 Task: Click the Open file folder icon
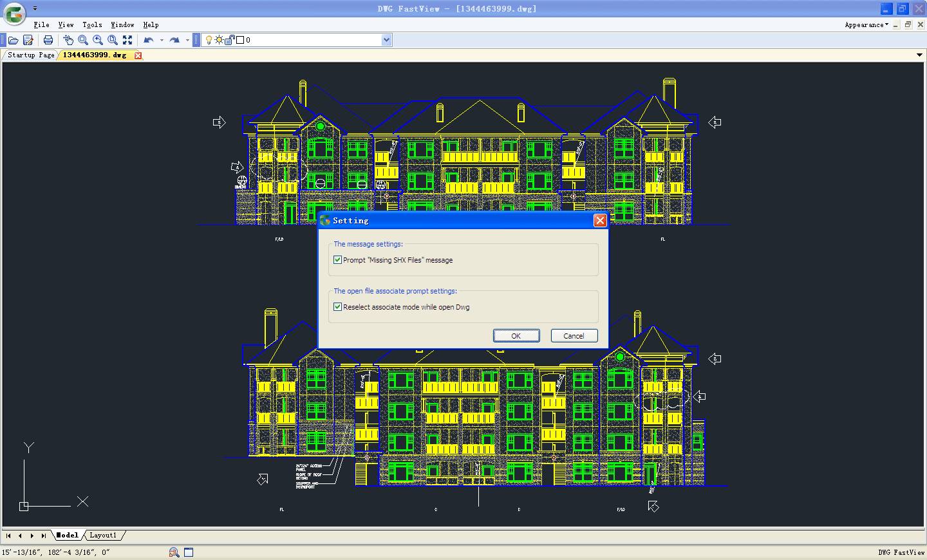coord(13,40)
